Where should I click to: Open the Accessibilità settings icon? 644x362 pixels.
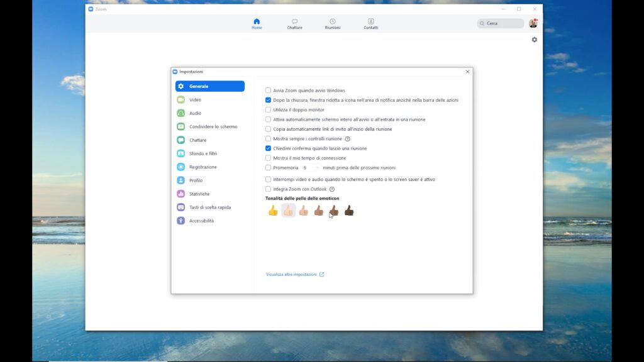[181, 221]
